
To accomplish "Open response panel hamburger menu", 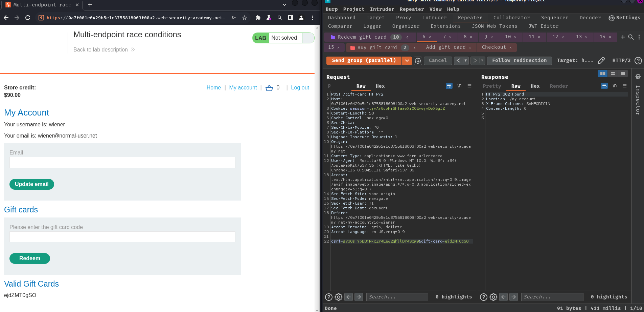I will [x=625, y=86].
